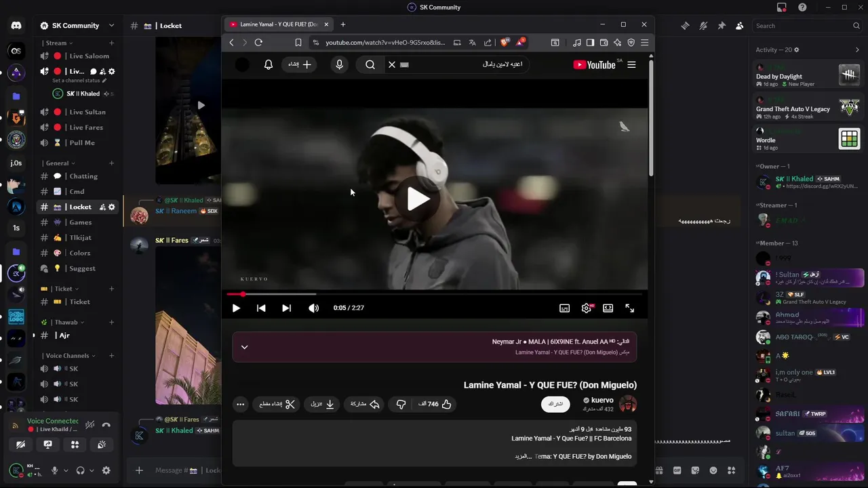Open the Colors text channel

tap(77, 253)
